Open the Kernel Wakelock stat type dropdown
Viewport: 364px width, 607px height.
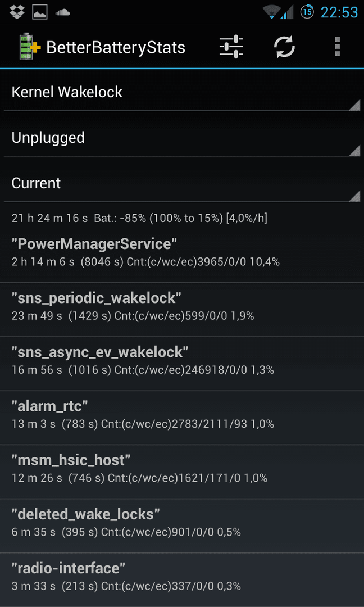[182, 93]
